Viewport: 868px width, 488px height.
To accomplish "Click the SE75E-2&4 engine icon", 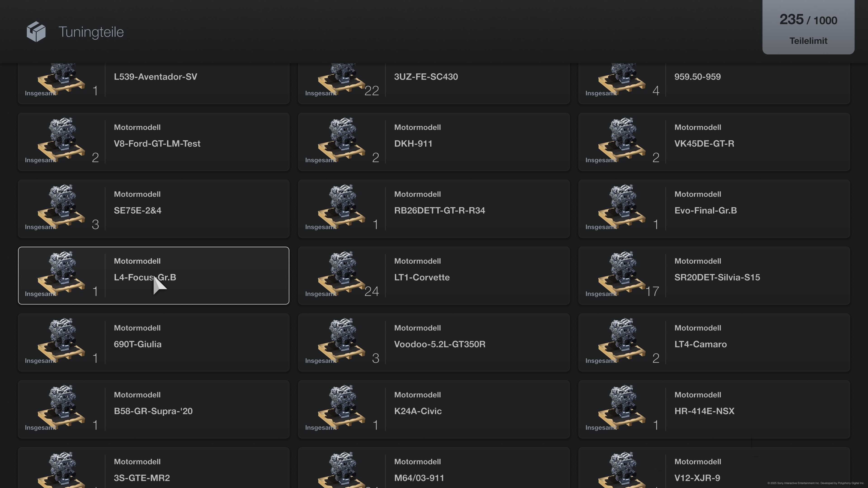I will coord(61,206).
